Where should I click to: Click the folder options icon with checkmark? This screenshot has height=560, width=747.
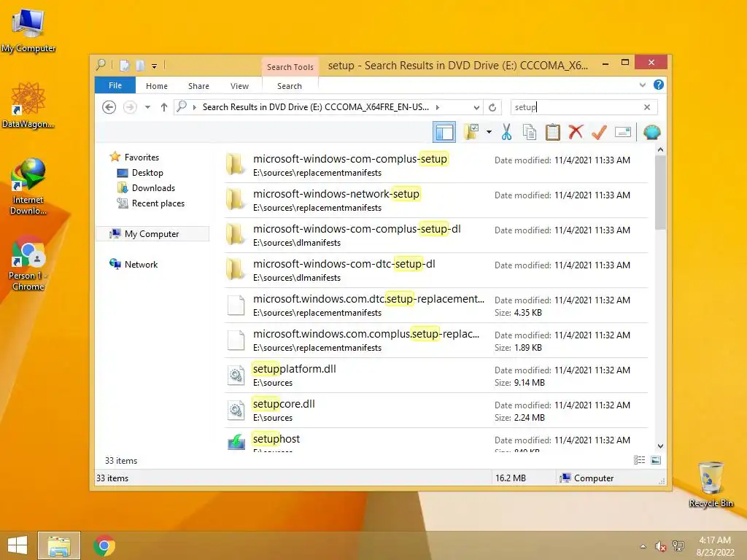472,132
